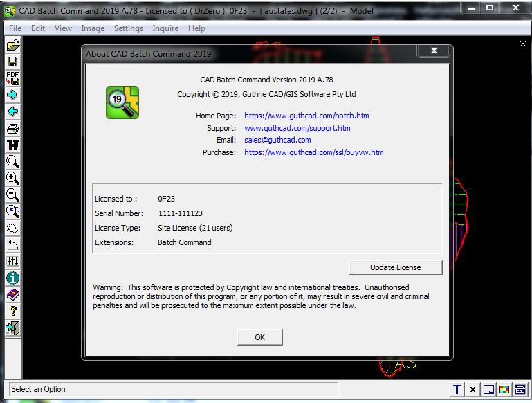This screenshot has height=403, width=532.
Task: Click the 19 magnifier application logo
Action: pos(122,102)
